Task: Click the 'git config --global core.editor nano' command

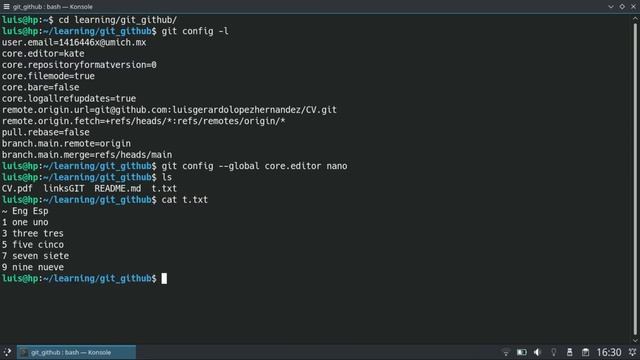Action: [254, 166]
